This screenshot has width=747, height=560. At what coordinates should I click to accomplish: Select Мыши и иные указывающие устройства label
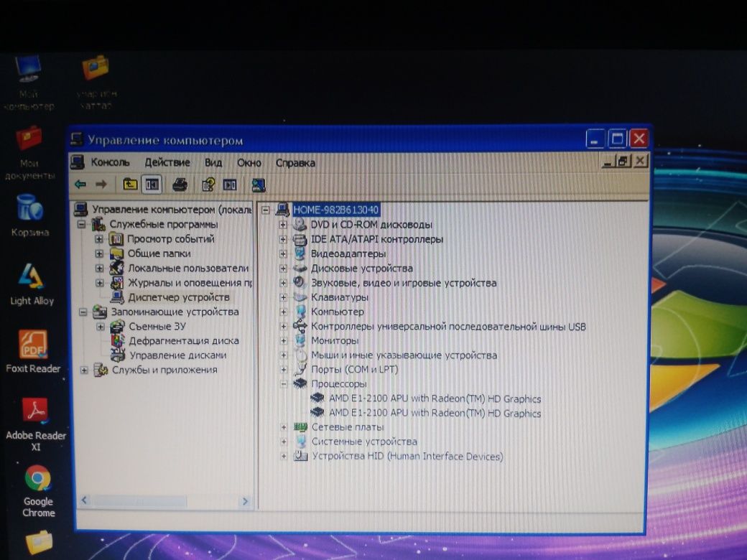(x=404, y=355)
